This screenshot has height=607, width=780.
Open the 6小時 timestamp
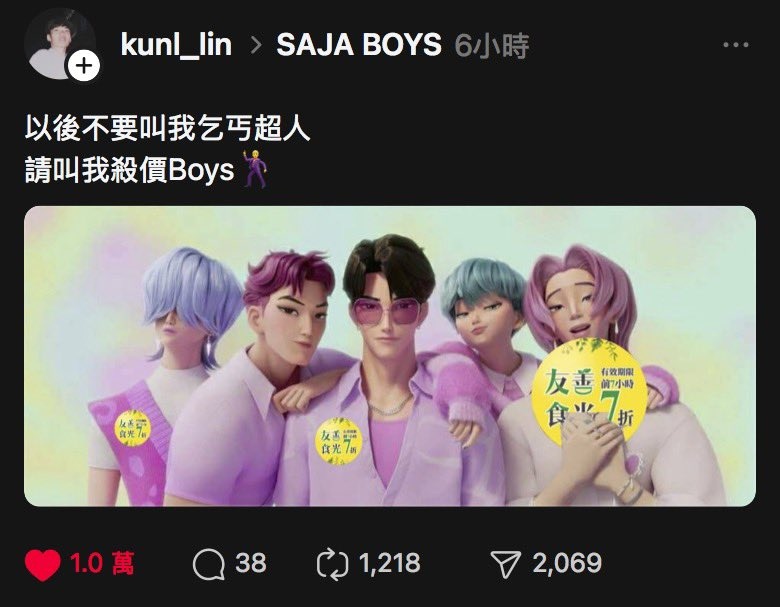491,46
